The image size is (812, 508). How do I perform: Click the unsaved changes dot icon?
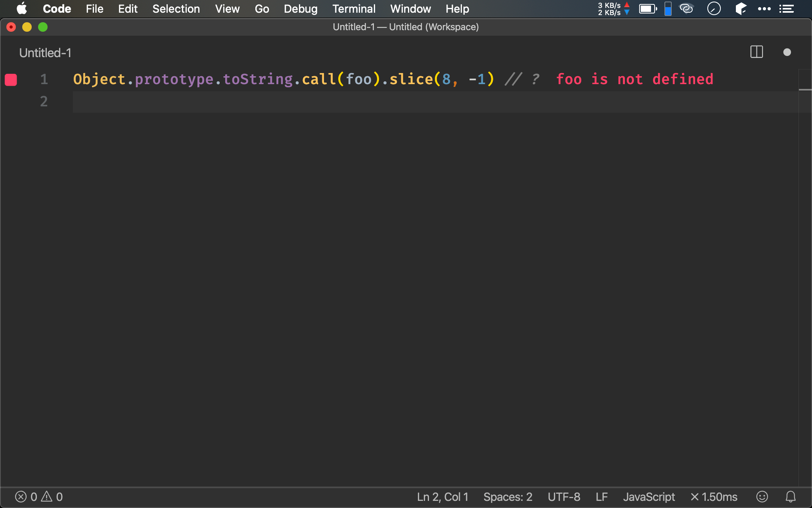787,52
